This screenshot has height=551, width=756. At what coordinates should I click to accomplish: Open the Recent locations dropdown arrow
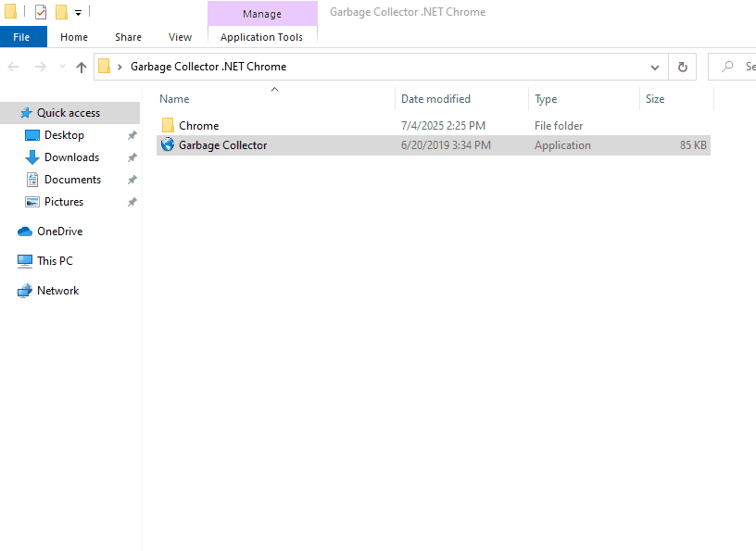(x=62, y=67)
